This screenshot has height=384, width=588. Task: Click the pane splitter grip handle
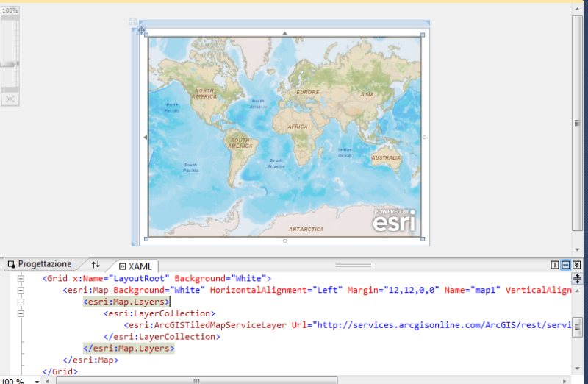point(354,265)
